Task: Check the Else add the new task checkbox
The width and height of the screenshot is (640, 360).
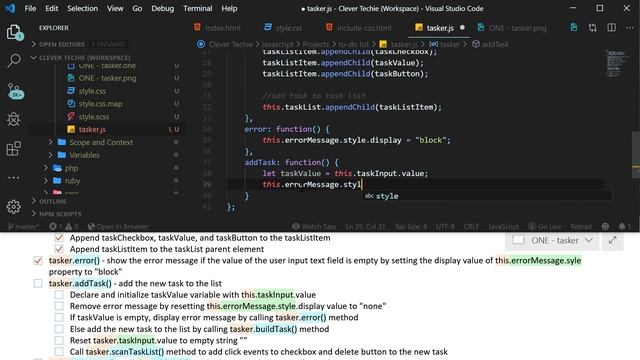Action: (x=59, y=329)
